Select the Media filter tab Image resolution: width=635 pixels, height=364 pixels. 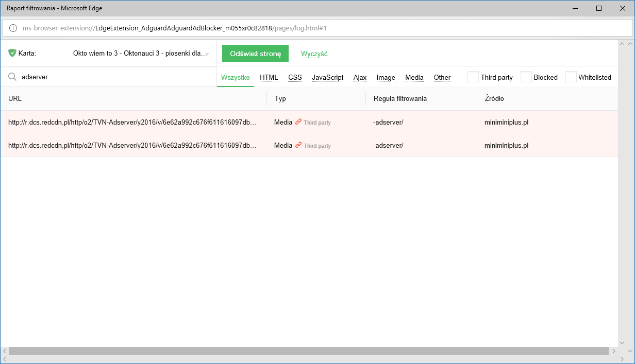coord(414,78)
